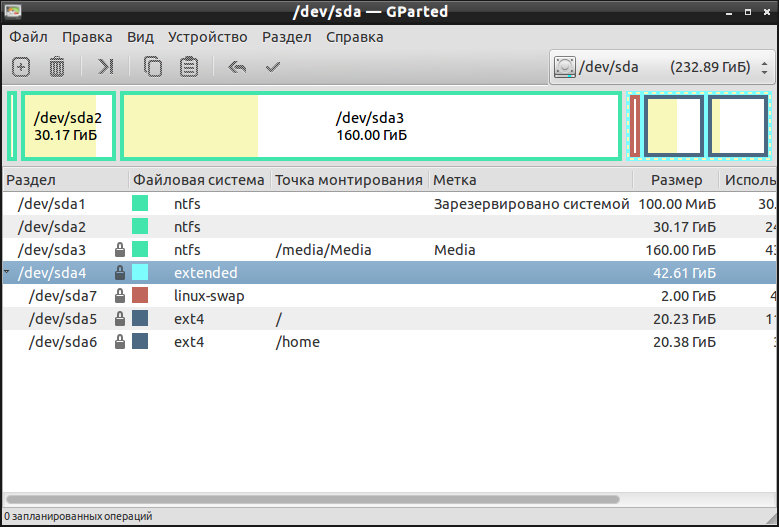Open the Устройство menu
This screenshot has width=779, height=527.
[207, 37]
